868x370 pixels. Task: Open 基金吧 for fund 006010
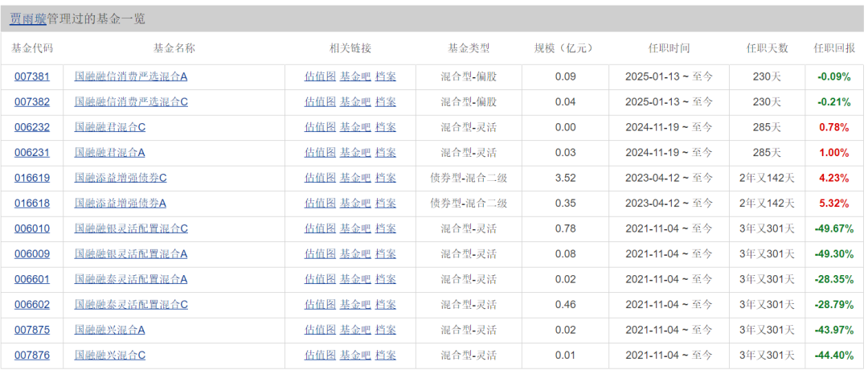coord(355,228)
